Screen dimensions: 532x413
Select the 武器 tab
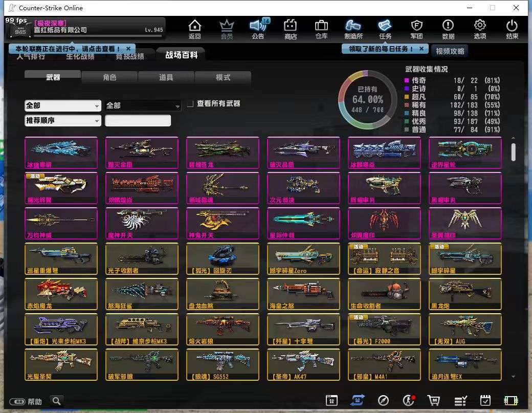point(53,77)
